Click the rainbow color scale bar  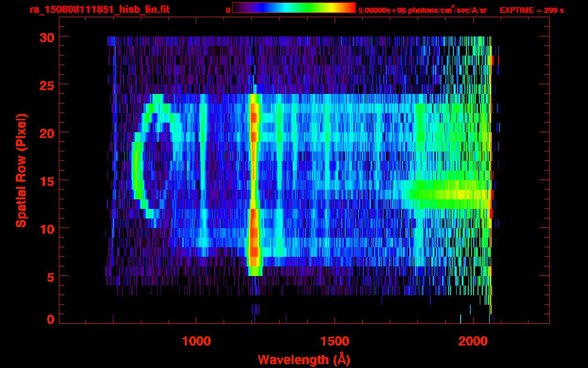coord(294,8)
